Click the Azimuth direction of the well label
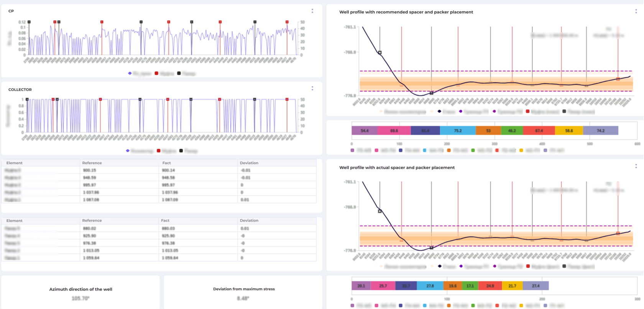The width and height of the screenshot is (644, 309). pos(80,289)
